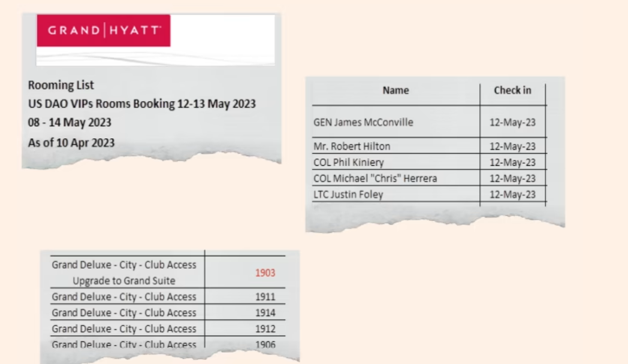The height and width of the screenshot is (364, 628).
Task: Click the Grand Hyatt logo
Action: [104, 31]
